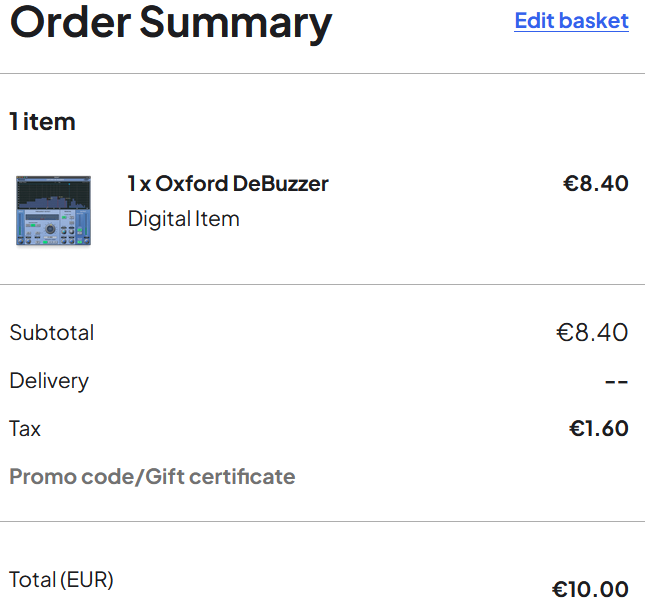Image resolution: width=645 pixels, height=606 pixels.
Task: Click the delivery value dashes
Action: (x=616, y=382)
